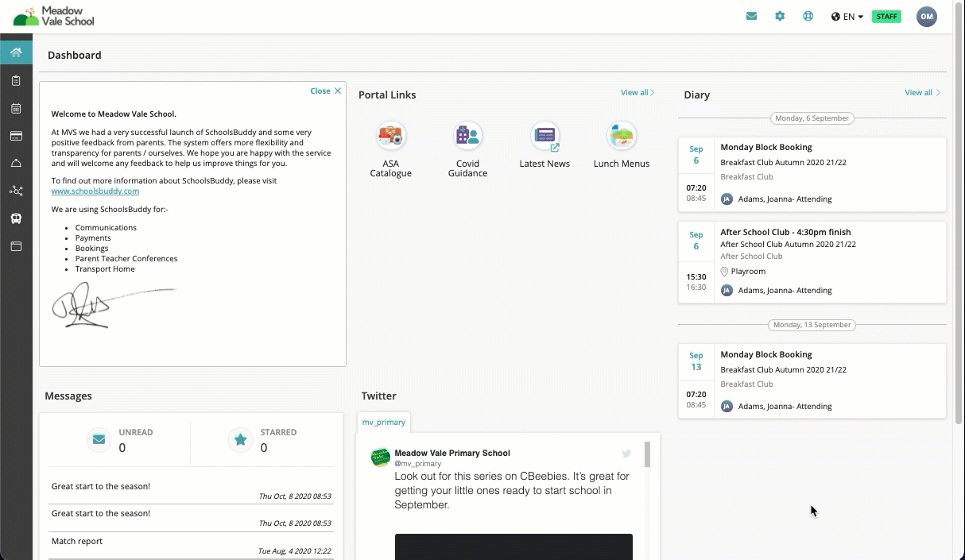Click the Twitter bird icon on tweet
Viewport: 965px width, 560px height.
[626, 454]
